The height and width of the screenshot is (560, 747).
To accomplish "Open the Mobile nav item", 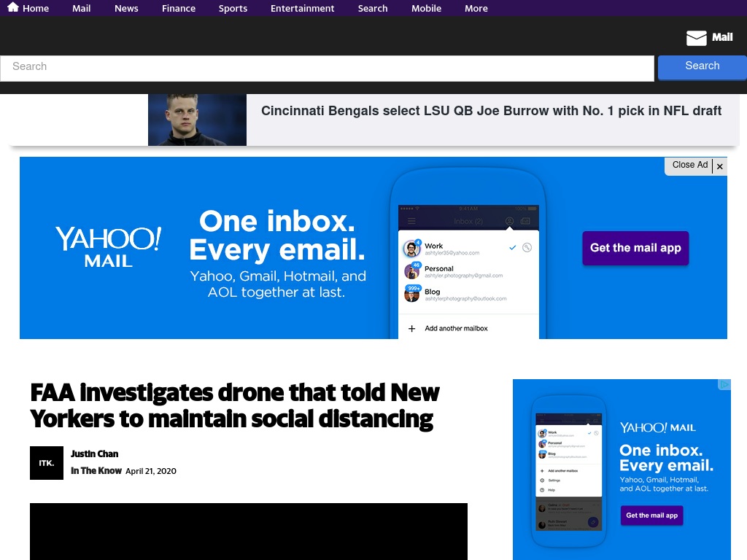I will 426,9.
